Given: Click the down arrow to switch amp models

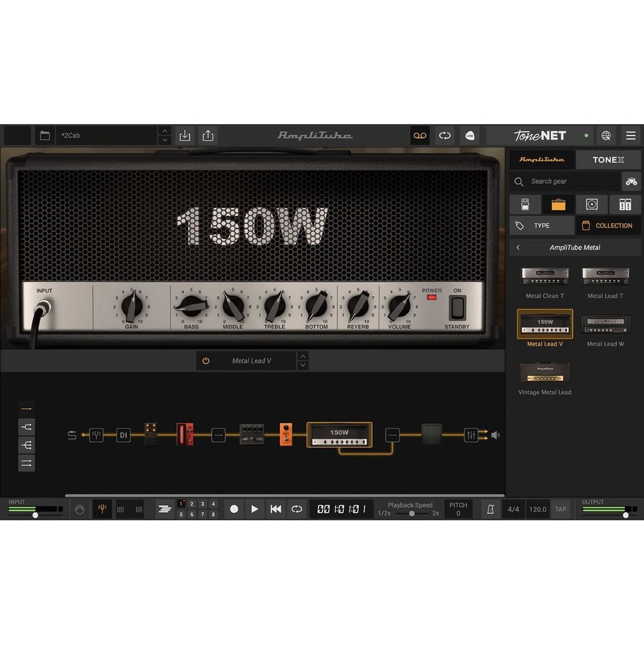Looking at the screenshot, I should pyautogui.click(x=303, y=365).
